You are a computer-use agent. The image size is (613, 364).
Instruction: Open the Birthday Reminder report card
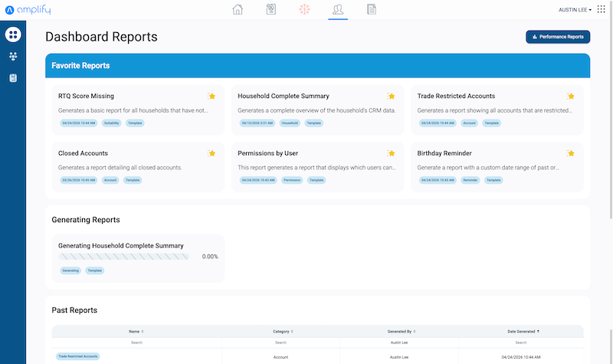click(x=497, y=167)
